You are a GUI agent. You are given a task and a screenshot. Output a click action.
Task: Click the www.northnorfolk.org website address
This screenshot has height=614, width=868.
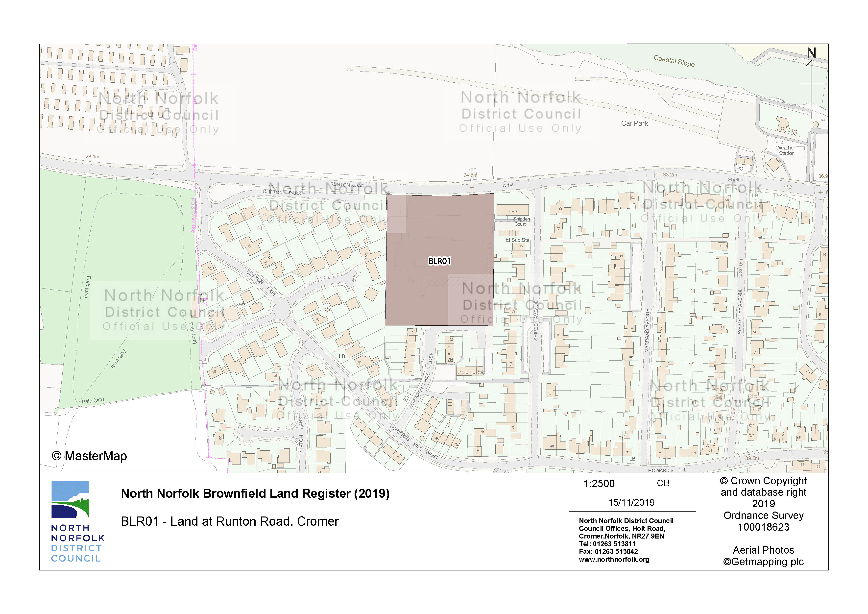[x=614, y=560]
